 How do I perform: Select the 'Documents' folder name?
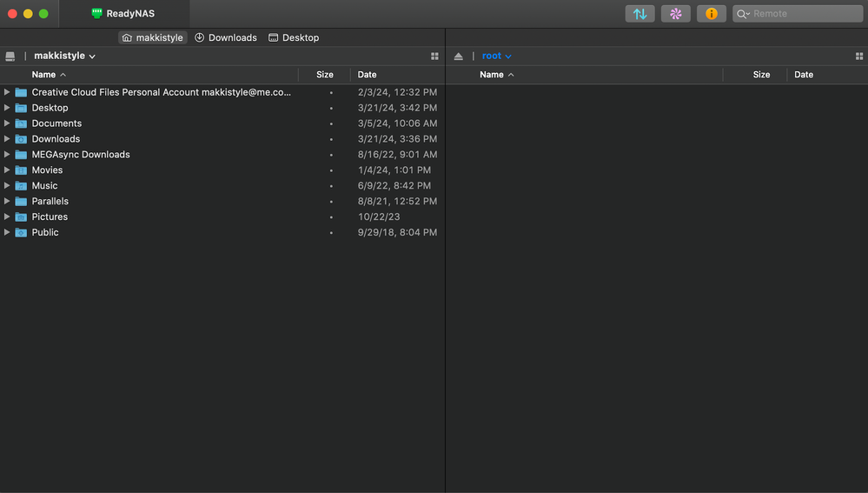[x=56, y=123]
